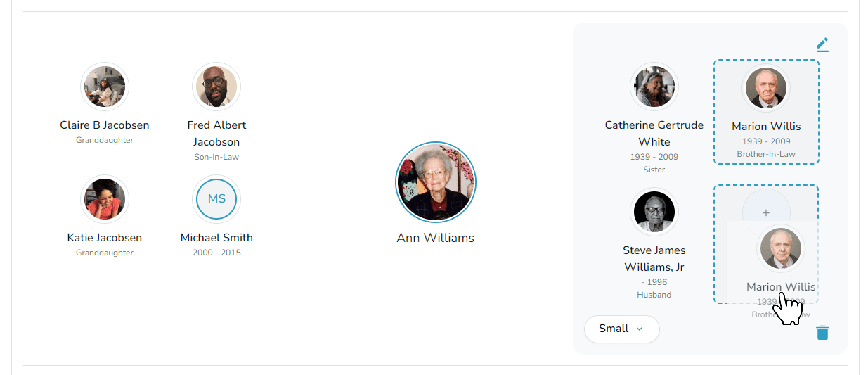Click the dragged Marion Willis photo
The height and width of the screenshot is (375, 868).
781,248
